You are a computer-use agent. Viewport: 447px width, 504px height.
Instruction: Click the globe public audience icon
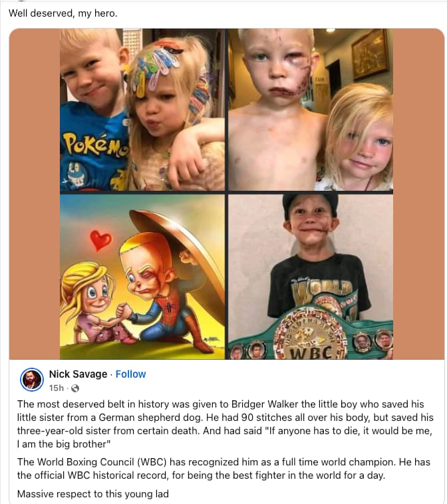pyautogui.click(x=75, y=388)
